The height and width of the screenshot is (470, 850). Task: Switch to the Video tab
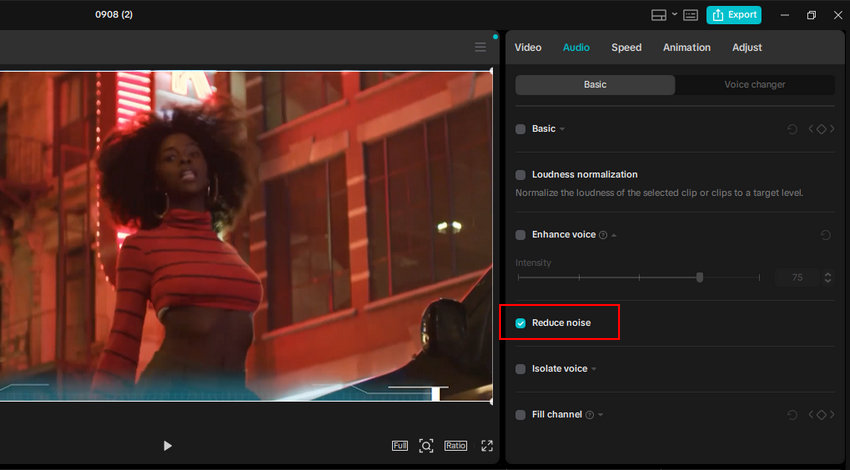[528, 47]
